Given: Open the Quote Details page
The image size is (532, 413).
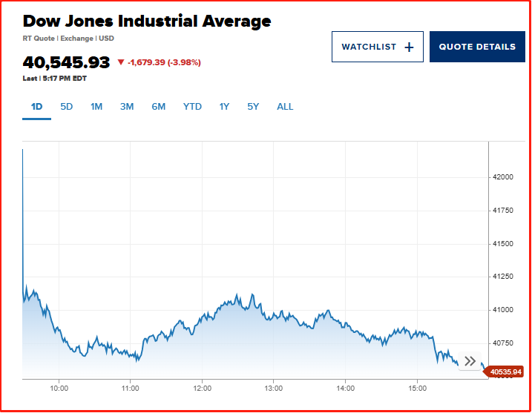Looking at the screenshot, I should click(477, 47).
